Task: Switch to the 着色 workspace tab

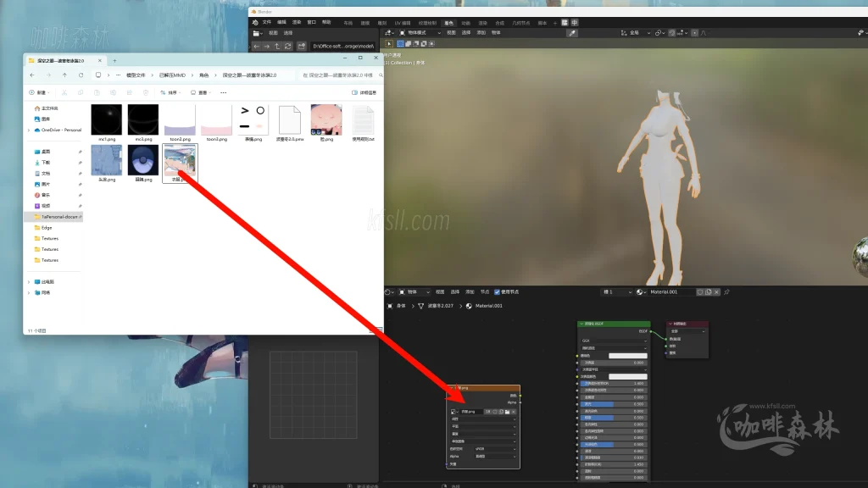Action: [x=449, y=23]
